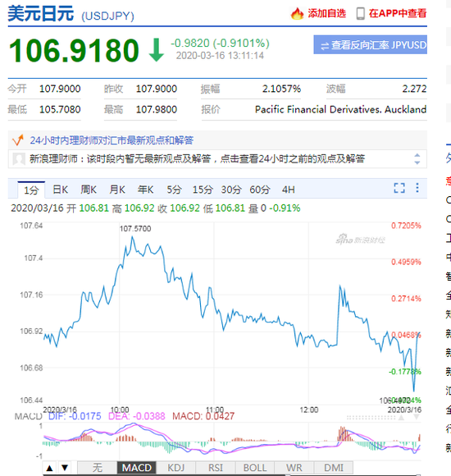Viewport: 451px width, 476px height.
Task: Select the 无 indicator option
Action: point(97,468)
